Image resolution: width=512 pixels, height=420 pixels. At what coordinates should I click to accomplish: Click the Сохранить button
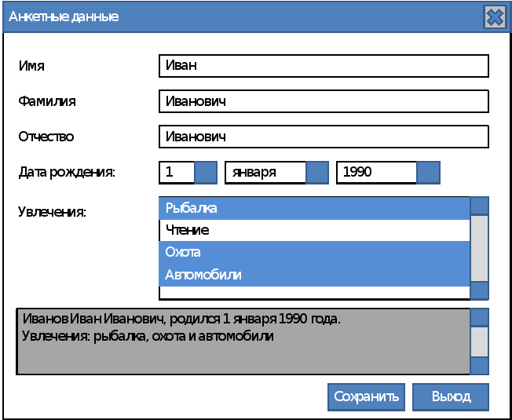coord(367,396)
